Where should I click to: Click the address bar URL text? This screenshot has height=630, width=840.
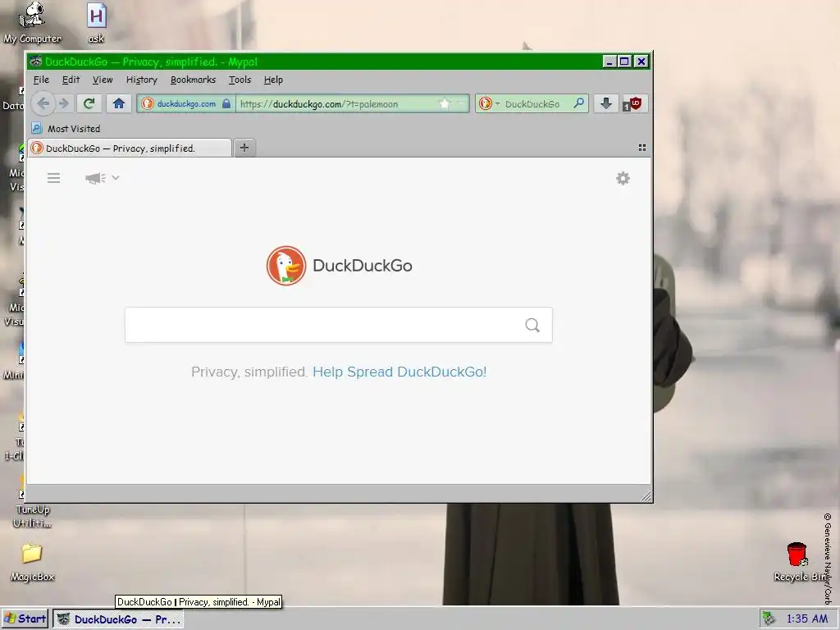[x=319, y=104]
